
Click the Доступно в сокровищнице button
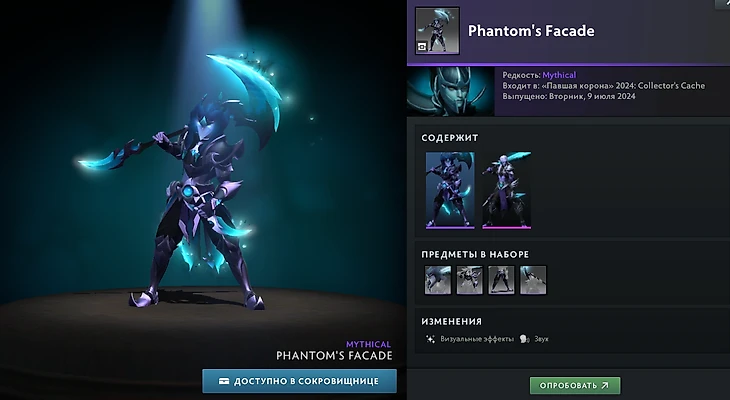(299, 381)
